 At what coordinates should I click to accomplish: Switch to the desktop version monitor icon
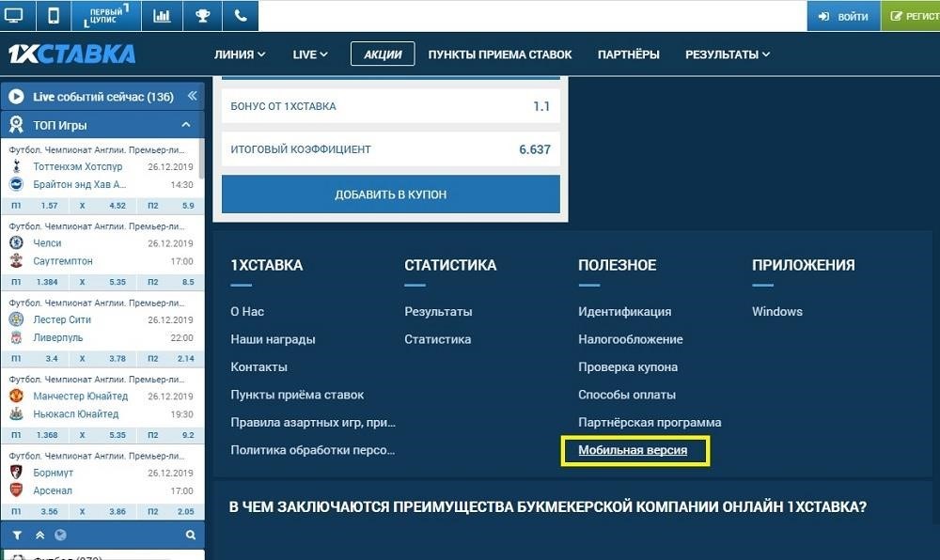[x=13, y=16]
